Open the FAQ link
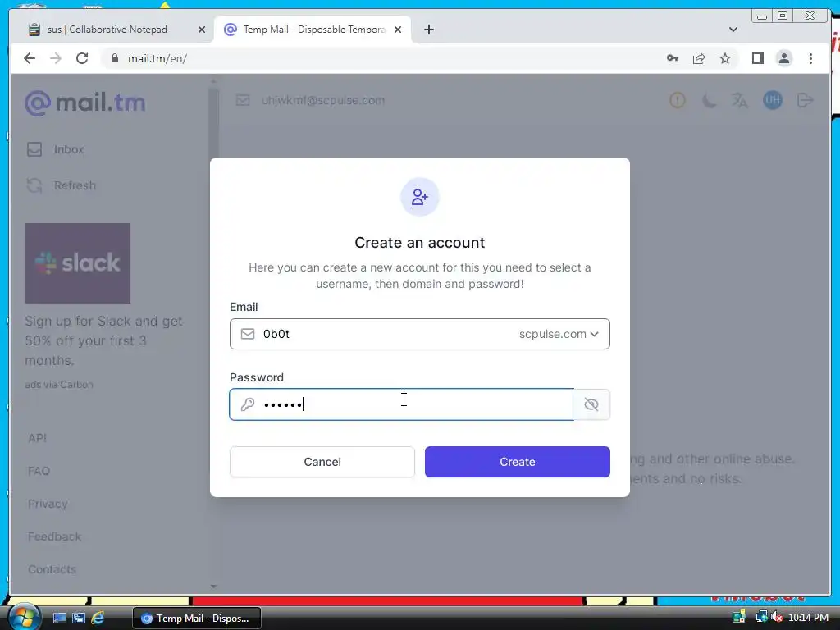 (39, 471)
